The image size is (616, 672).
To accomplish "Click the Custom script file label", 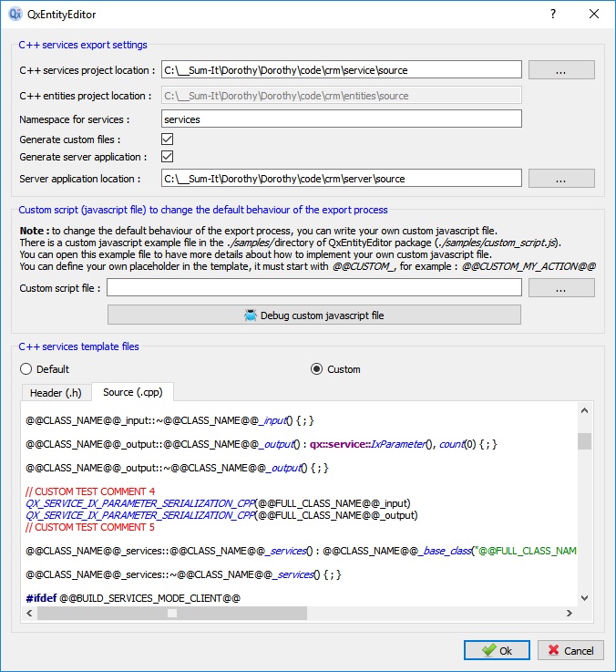I will (60, 288).
